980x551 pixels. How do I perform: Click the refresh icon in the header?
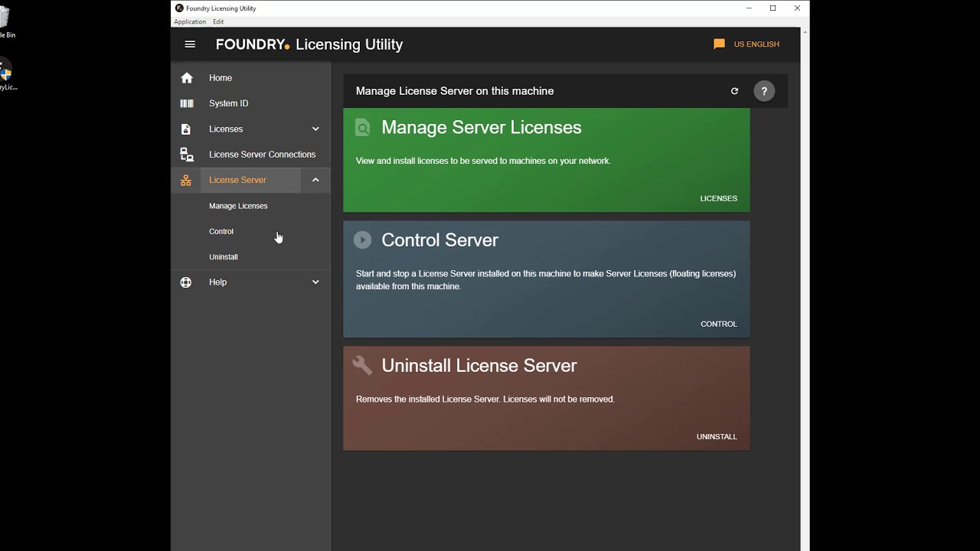(734, 91)
